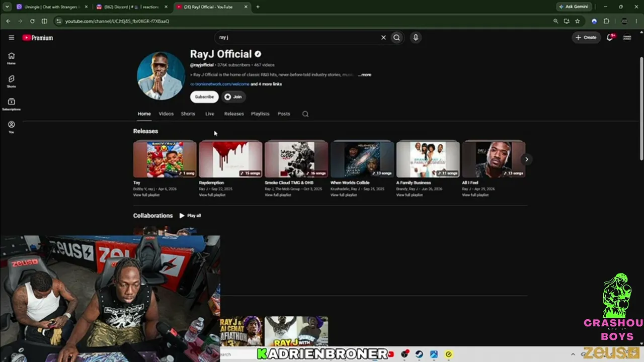Image resolution: width=644 pixels, height=362 pixels.
Task: Open the Steam icon in the taskbar
Action: (419, 354)
